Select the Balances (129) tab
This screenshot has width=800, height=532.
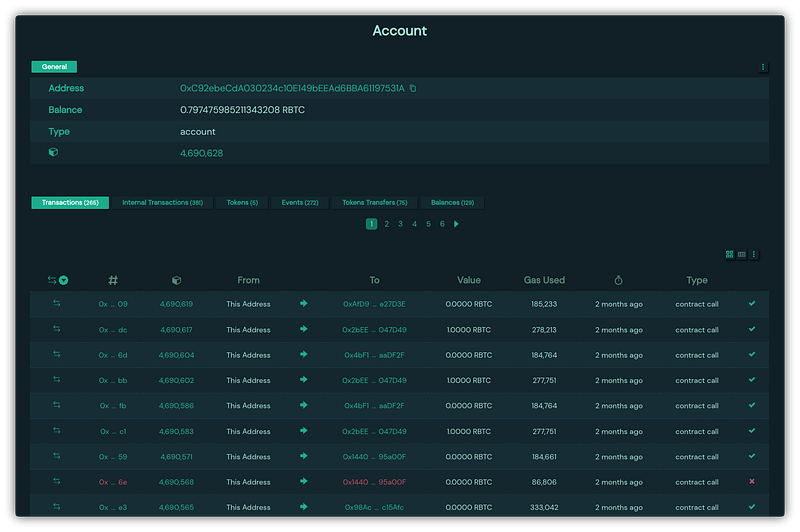tap(452, 203)
